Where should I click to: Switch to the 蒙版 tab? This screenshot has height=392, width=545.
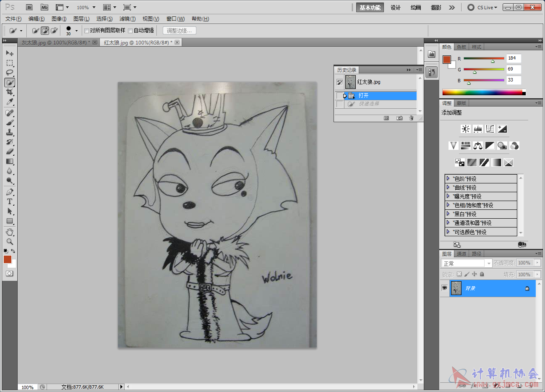pos(462,103)
